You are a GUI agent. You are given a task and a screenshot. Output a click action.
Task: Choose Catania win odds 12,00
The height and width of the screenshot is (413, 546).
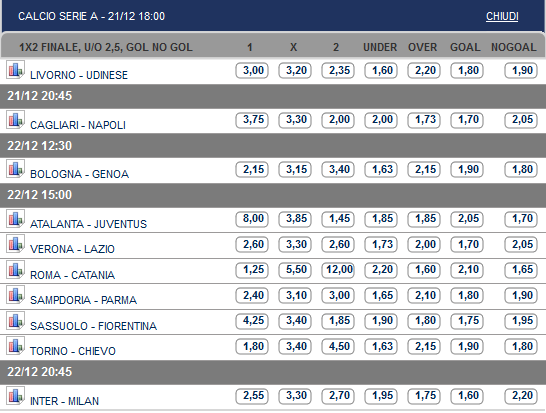(x=338, y=270)
